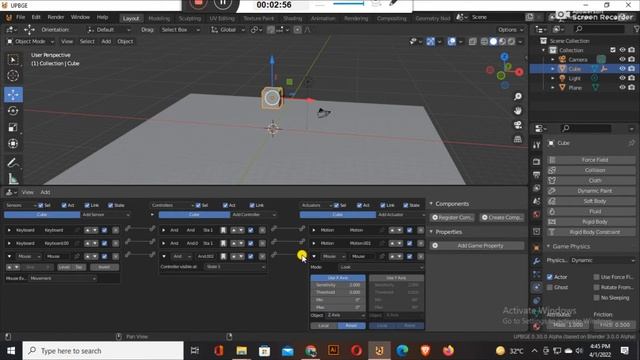Click the Force Field physics button
640x360 pixels.
(591, 160)
